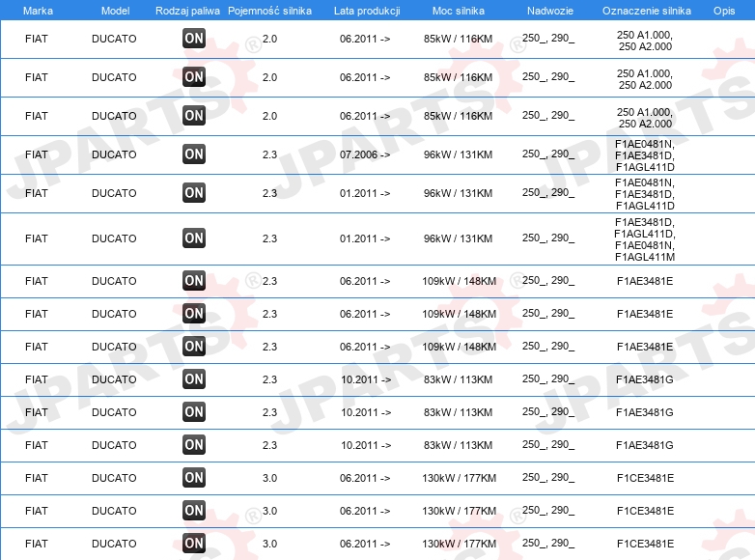Select the engine codes cell ending F1AGL411M
The image size is (755, 560).
click(x=645, y=239)
